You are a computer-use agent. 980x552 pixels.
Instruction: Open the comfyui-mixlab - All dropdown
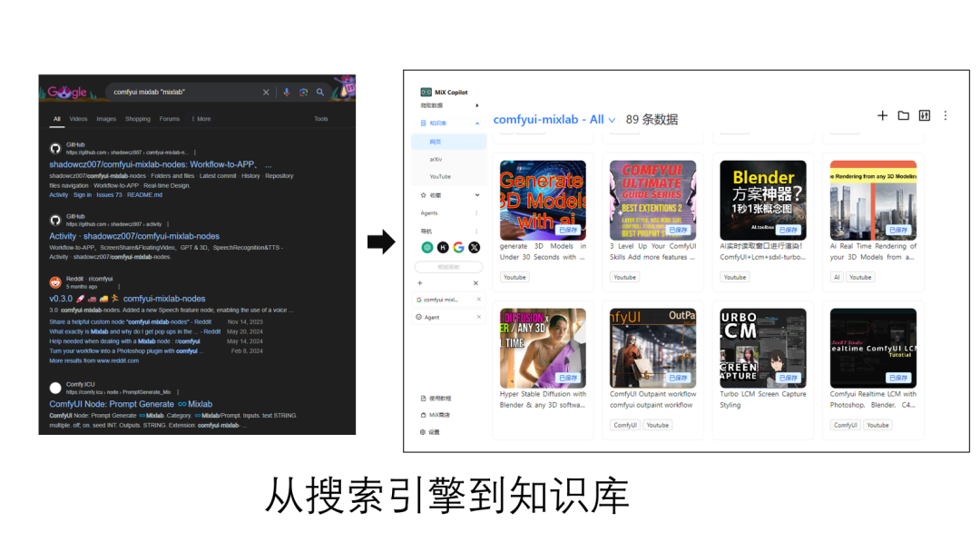[554, 120]
